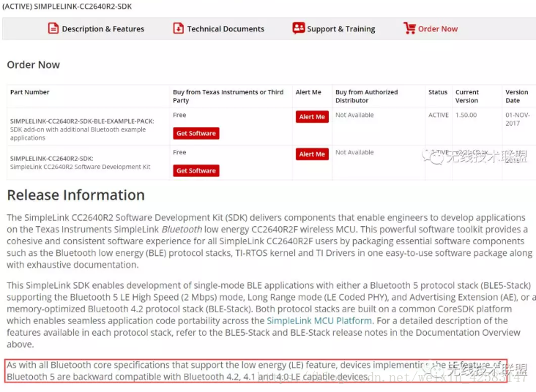
Task: Click the ACTIVE status of BLE-EXAMPLE-PACK row
Action: click(x=438, y=115)
